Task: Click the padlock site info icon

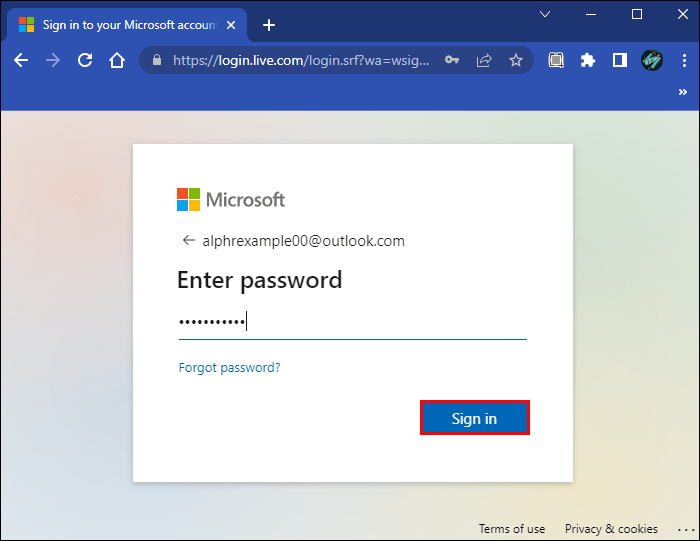Action: pyautogui.click(x=156, y=60)
